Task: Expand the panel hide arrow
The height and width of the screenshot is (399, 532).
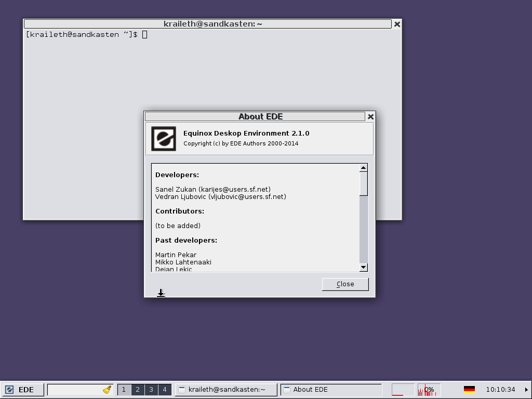Action: click(526, 390)
